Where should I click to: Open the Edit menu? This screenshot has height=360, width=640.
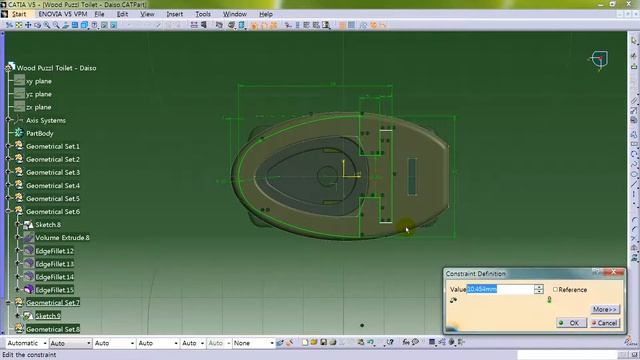click(122, 14)
